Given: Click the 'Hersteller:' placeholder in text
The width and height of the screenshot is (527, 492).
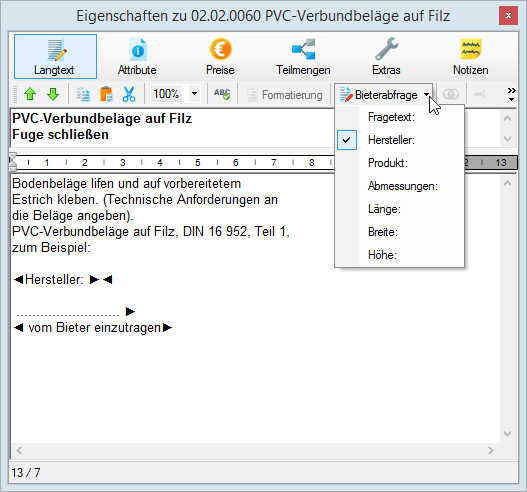Looking at the screenshot, I should click(x=54, y=280).
